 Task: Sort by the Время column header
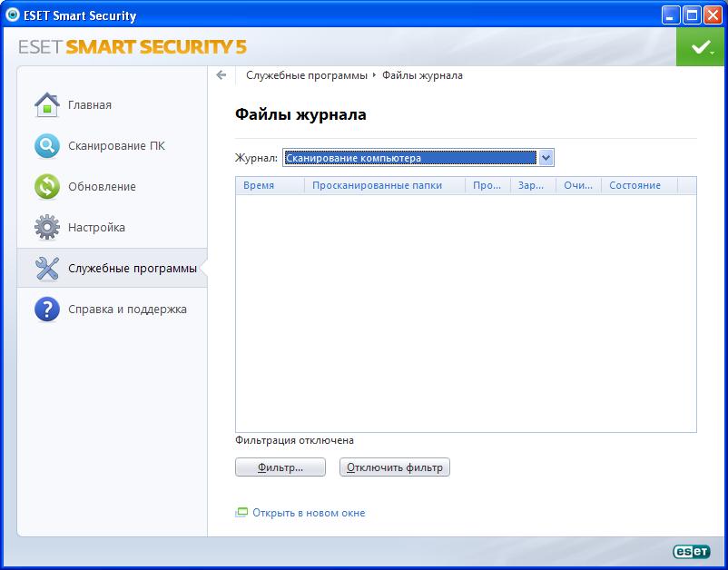(270, 186)
